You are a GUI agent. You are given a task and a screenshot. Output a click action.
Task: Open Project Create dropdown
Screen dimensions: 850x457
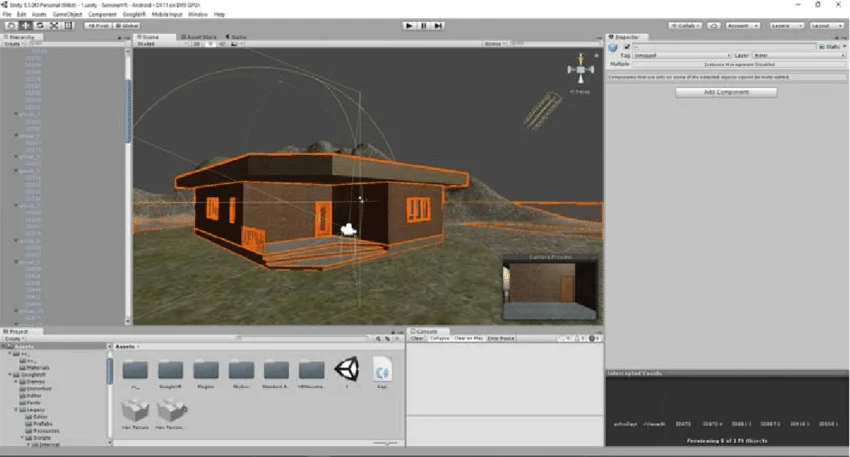pyautogui.click(x=14, y=338)
